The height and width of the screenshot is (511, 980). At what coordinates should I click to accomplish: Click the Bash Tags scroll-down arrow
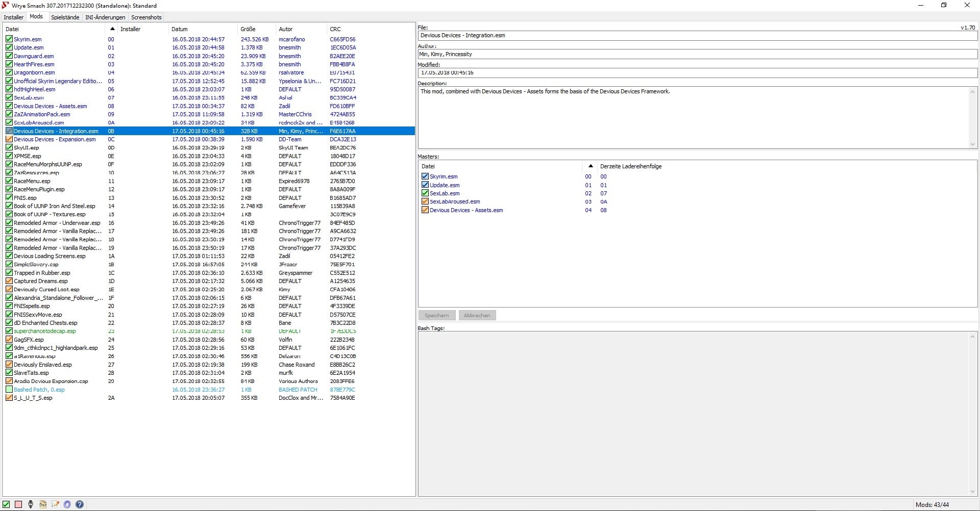pyautogui.click(x=972, y=492)
